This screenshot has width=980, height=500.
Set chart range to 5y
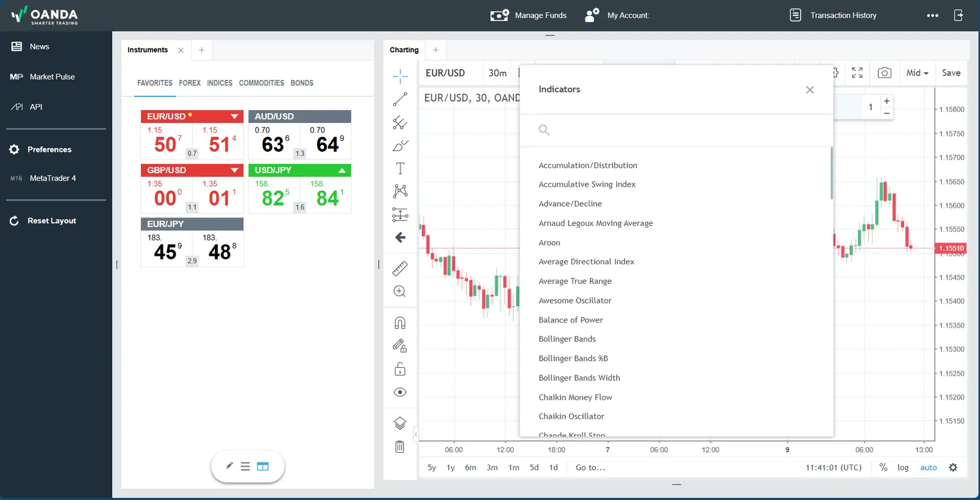click(432, 468)
